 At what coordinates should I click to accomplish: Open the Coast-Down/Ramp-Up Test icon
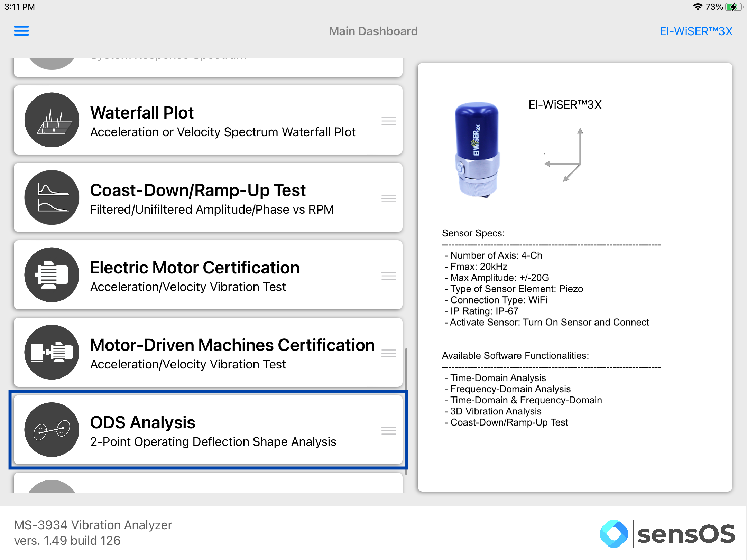coord(52,197)
